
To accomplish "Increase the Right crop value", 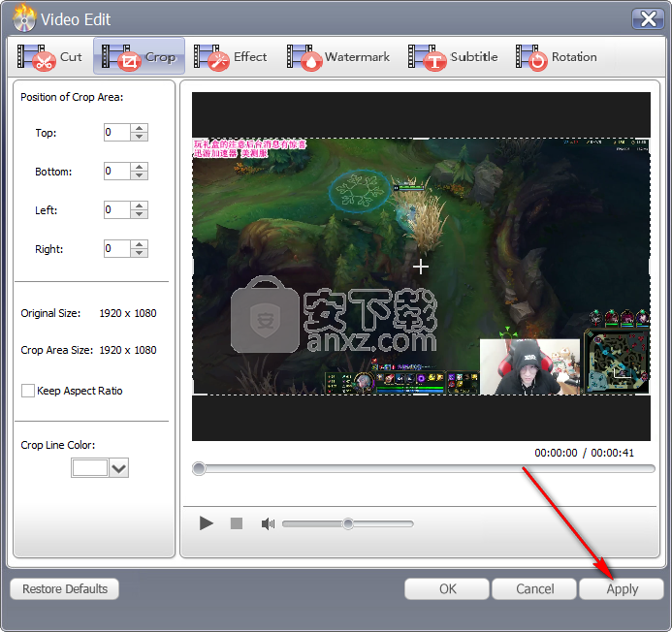I will point(140,244).
